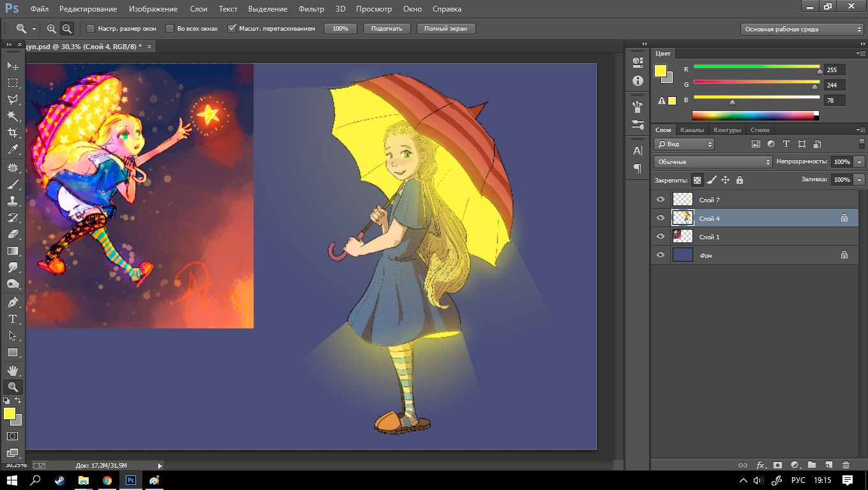Viewport: 868px width, 490px height.
Task: Hide the Фон background layer
Action: (661, 255)
